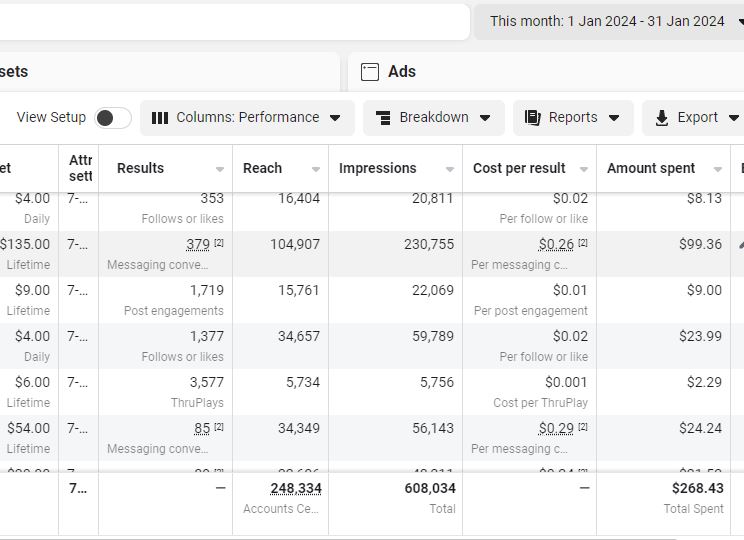
Task: Click the footnote [2] beside 85 results
Action: coord(218,427)
